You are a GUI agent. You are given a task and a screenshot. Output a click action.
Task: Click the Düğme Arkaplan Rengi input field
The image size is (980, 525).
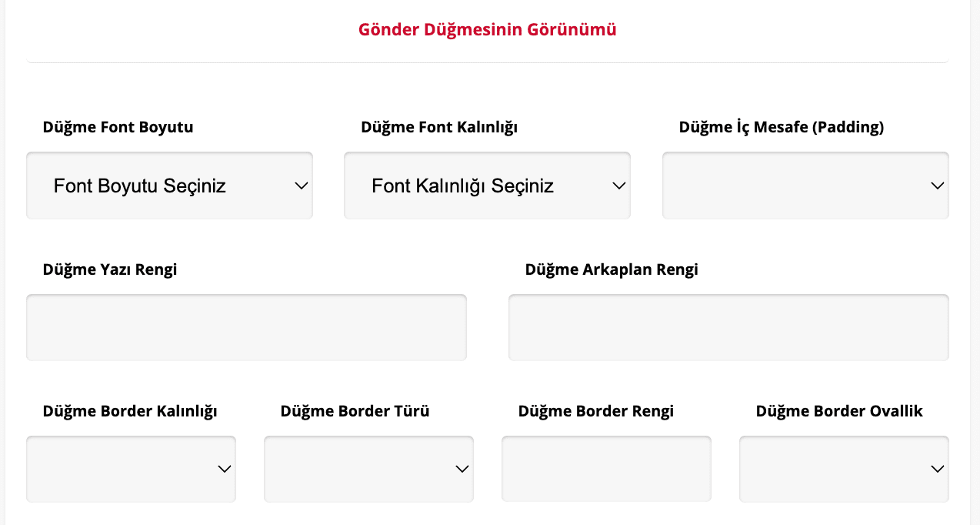[728, 326]
